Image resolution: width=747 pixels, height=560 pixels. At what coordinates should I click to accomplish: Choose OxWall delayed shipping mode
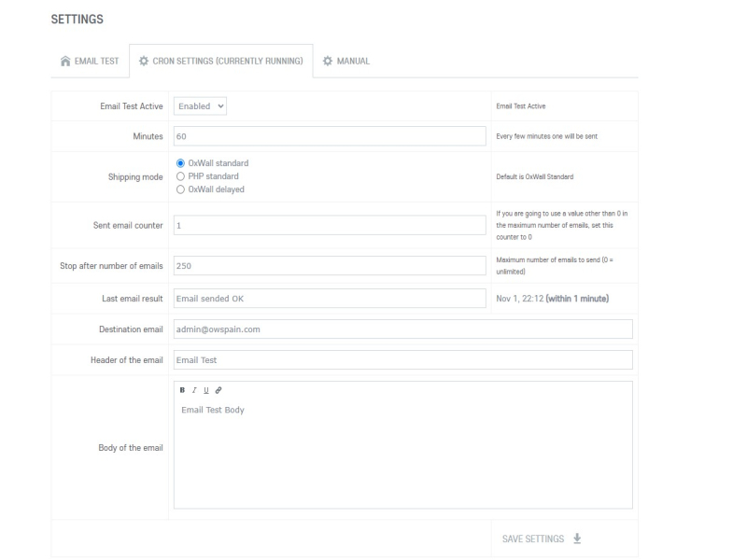coord(181,189)
